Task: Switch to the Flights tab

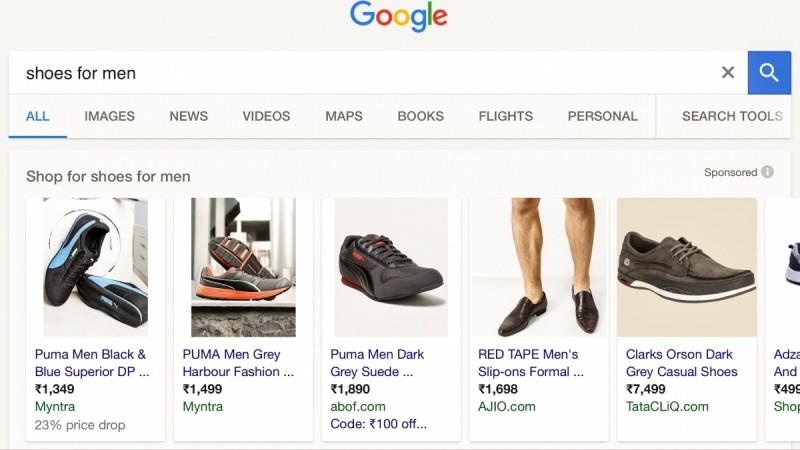Action: [505, 116]
